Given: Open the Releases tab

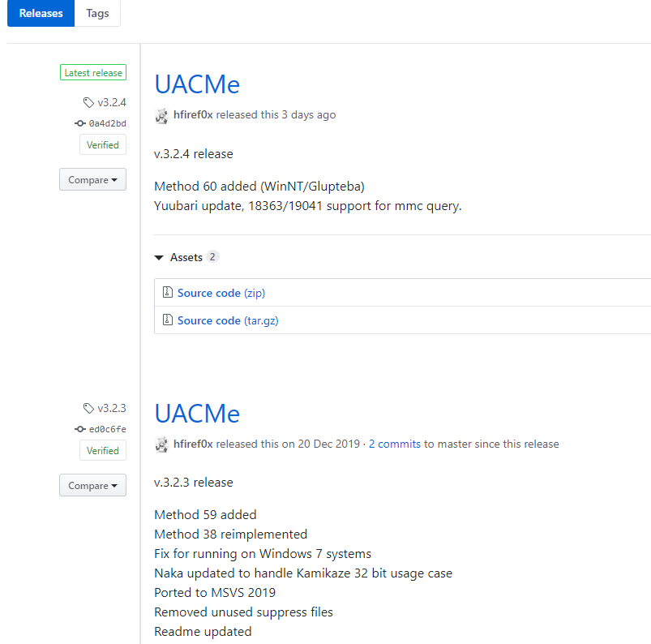Looking at the screenshot, I should (41, 13).
